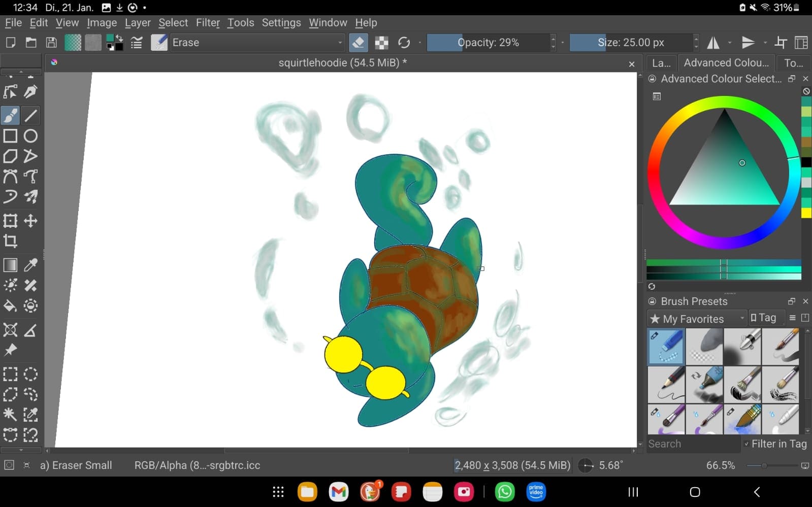Click the foreground/background colour selector

pyautogui.click(x=115, y=43)
